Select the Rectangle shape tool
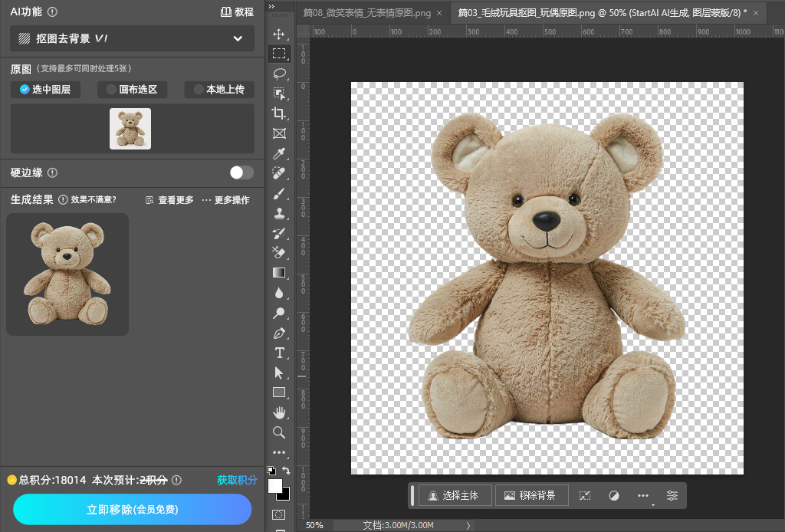Viewport: 785px width, 532px height. 279,393
